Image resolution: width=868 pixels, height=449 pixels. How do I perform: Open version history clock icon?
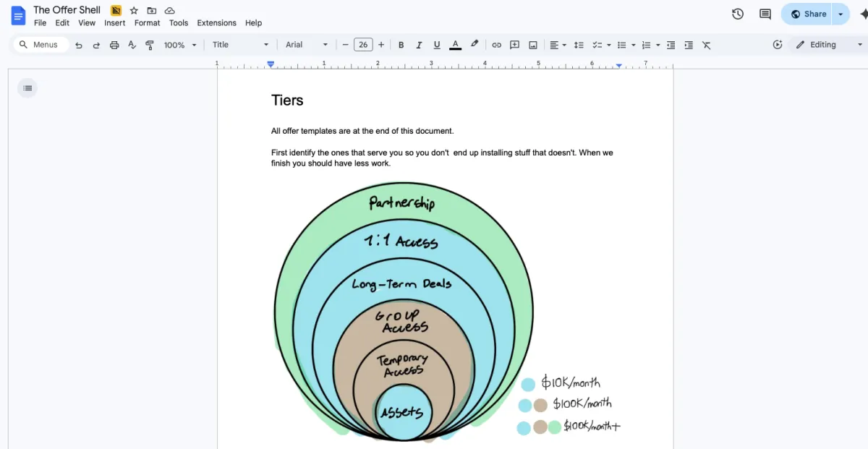(x=738, y=14)
